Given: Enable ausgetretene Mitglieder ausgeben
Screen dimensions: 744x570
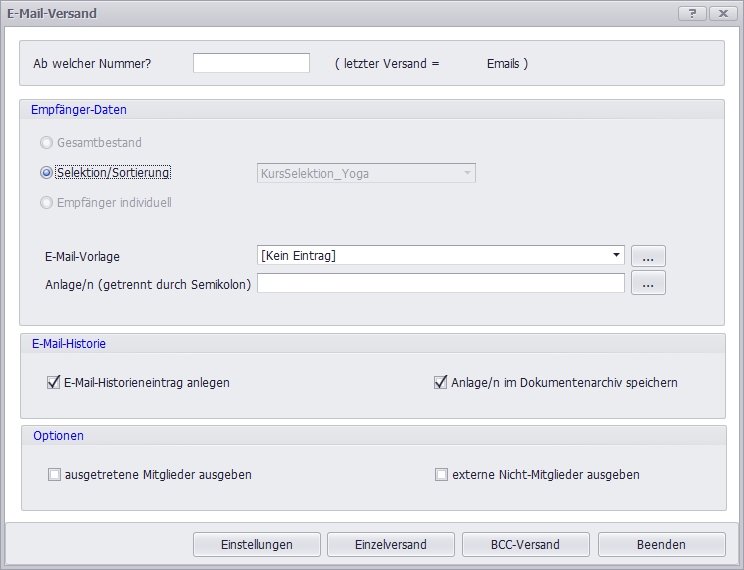Looking at the screenshot, I should [x=54, y=475].
